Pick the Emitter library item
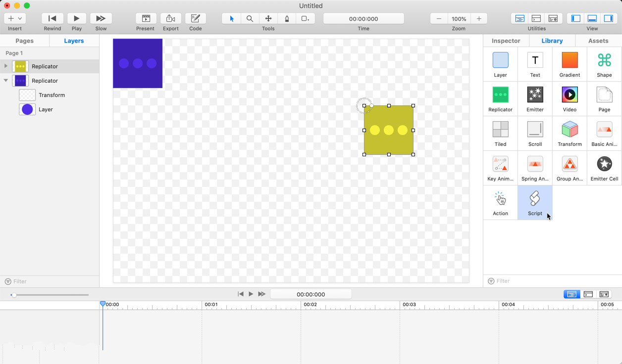The height and width of the screenshot is (364, 622). coord(535,99)
